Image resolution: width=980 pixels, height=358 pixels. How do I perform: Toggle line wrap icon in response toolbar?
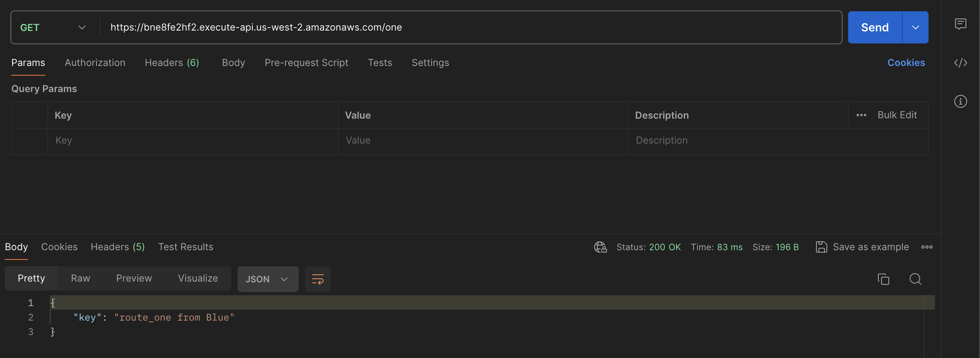tap(318, 279)
